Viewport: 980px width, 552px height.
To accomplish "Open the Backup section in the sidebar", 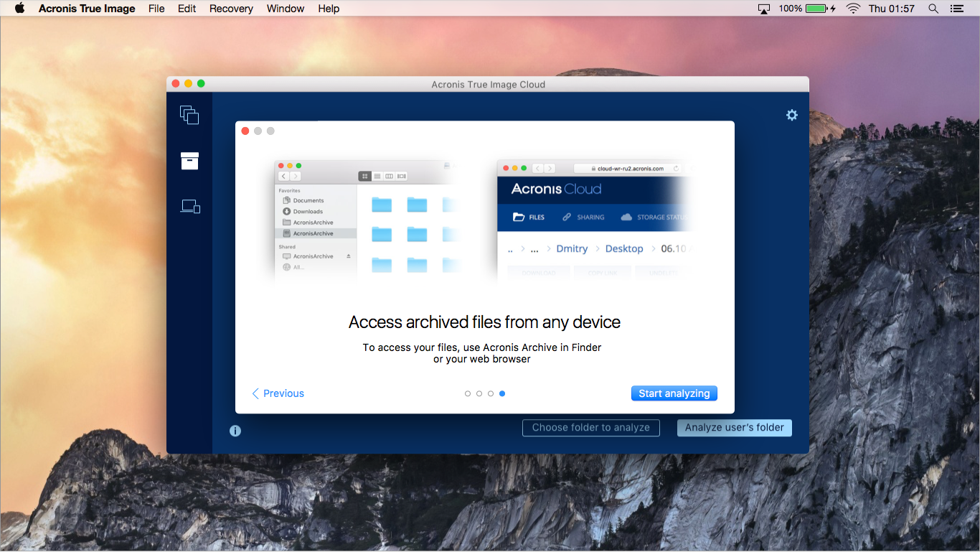I will 189,115.
